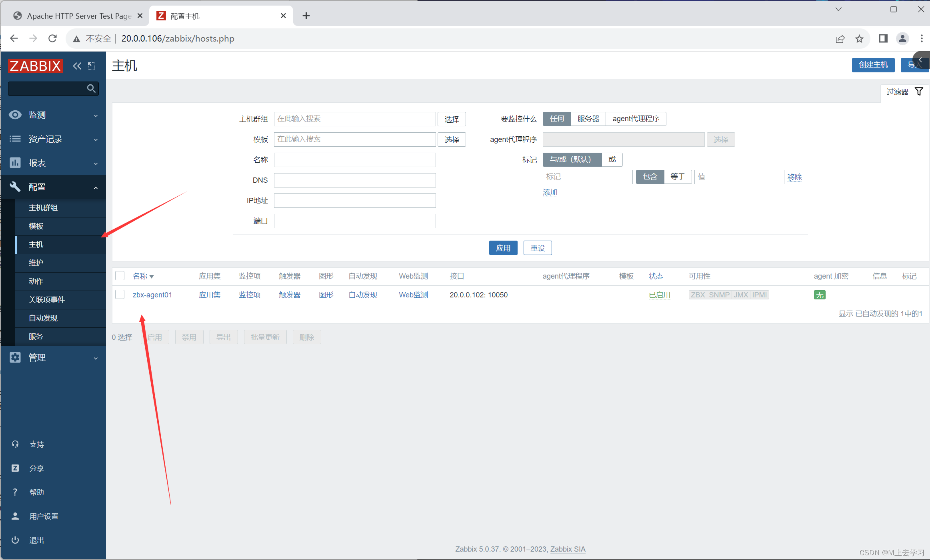Bookmark this page with the star icon

[x=859, y=39]
